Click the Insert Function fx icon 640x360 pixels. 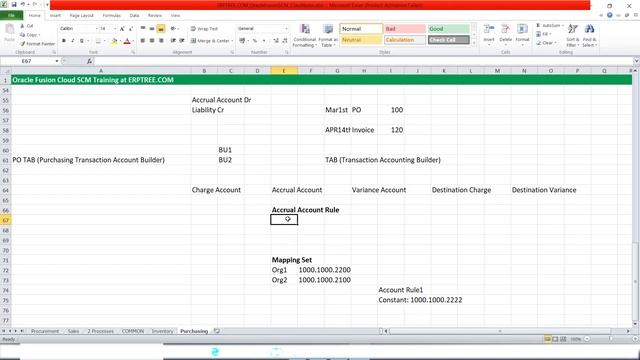point(89,61)
